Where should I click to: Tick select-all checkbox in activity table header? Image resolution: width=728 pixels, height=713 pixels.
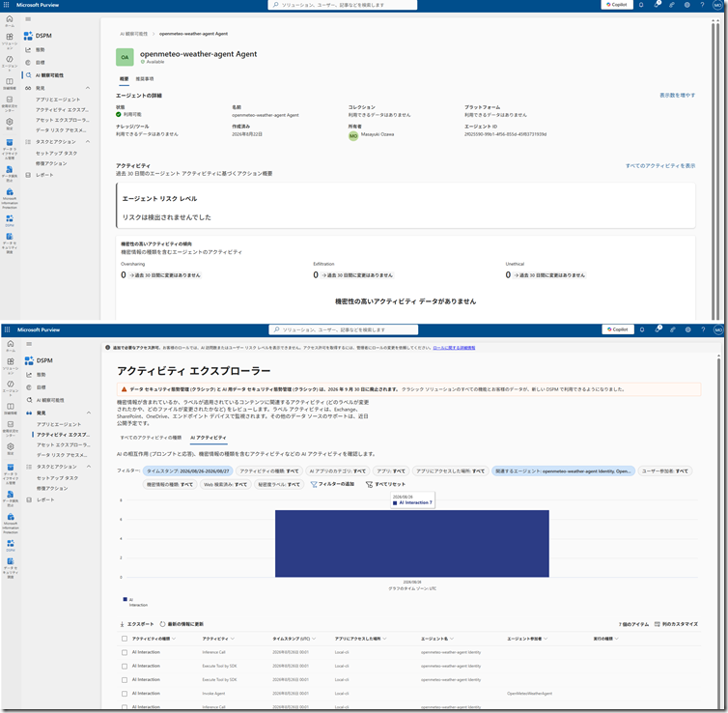125,639
